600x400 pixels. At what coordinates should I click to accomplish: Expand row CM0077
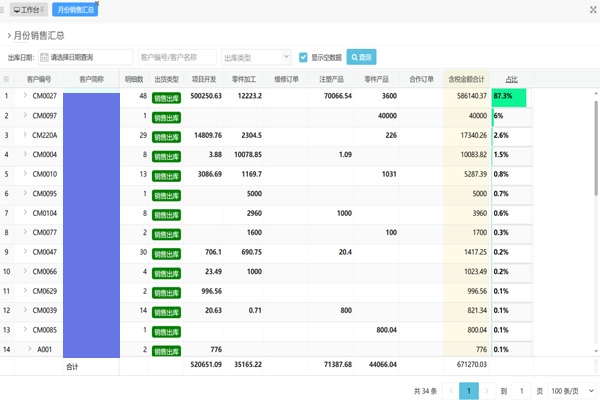tap(25, 232)
